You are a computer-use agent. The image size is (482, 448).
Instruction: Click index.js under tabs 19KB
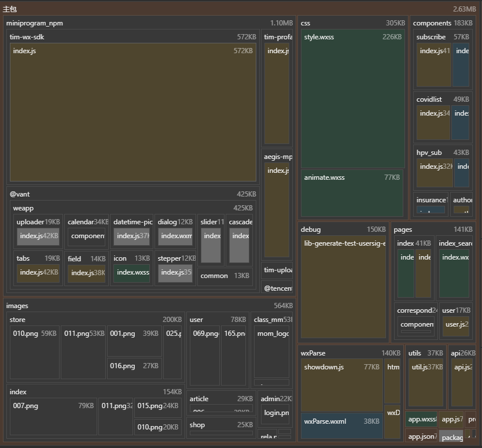(38, 273)
